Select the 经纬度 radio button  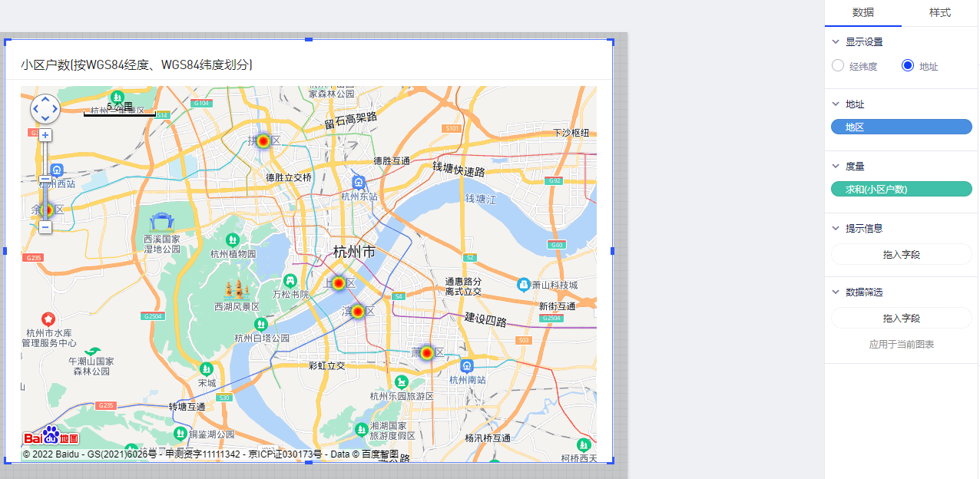(x=838, y=66)
